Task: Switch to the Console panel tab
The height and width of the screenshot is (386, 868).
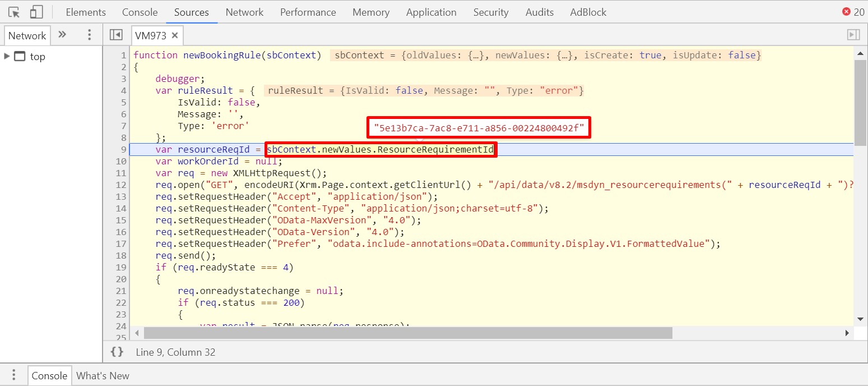Action: tap(140, 12)
